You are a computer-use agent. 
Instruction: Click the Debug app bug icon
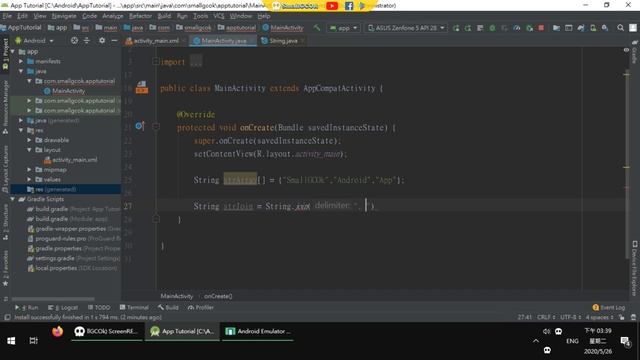[492, 28]
